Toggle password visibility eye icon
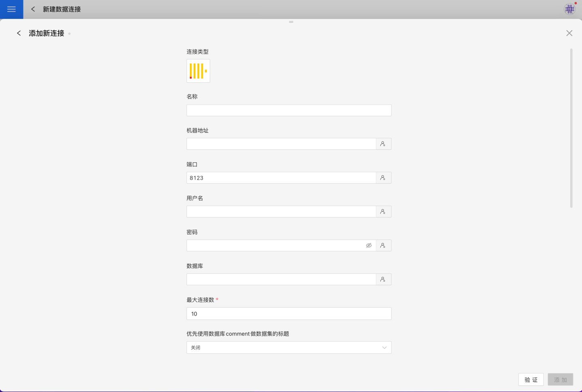Screen dimensions: 582x392 pos(369,246)
